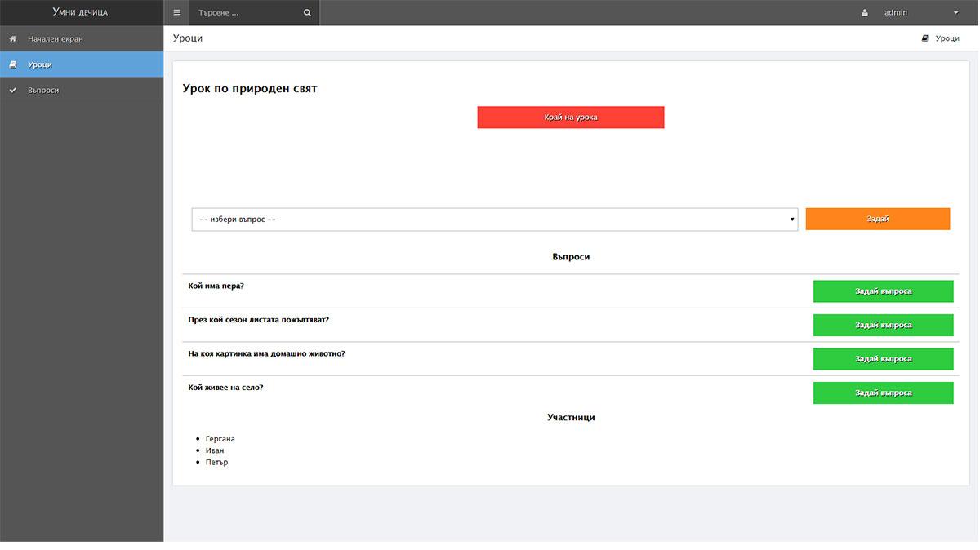This screenshot has width=980, height=550.
Task: Open the 'избери въпрос' dropdown
Action: (x=495, y=220)
